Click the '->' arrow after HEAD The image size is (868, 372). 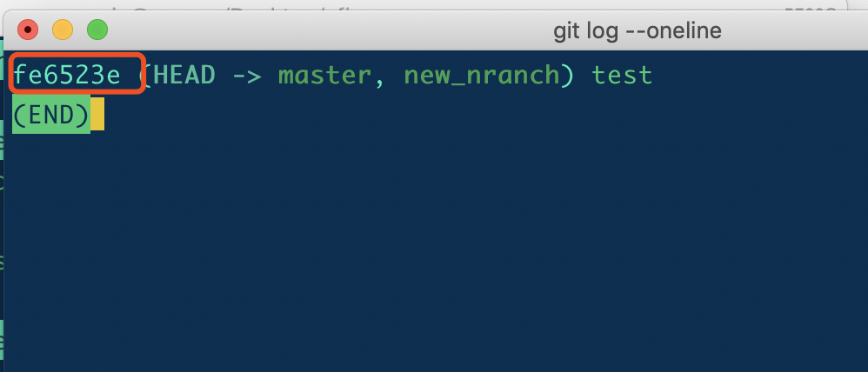(247, 76)
